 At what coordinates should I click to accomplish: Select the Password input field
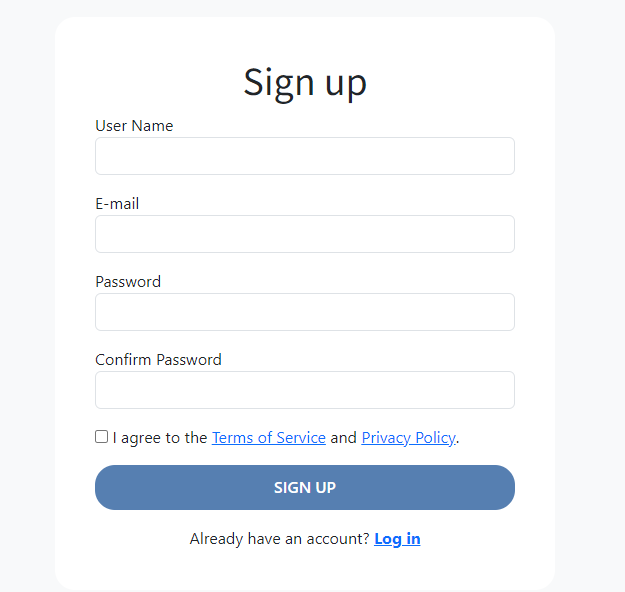click(x=304, y=312)
